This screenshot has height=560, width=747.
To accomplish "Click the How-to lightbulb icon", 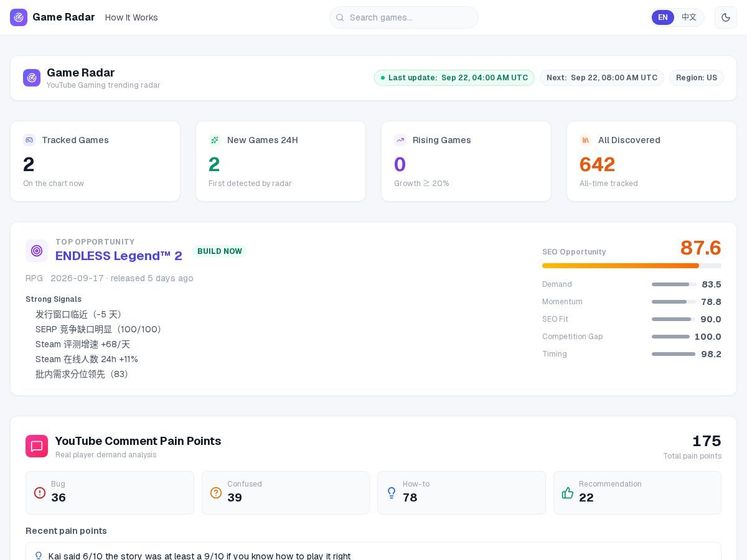I will click(x=392, y=493).
